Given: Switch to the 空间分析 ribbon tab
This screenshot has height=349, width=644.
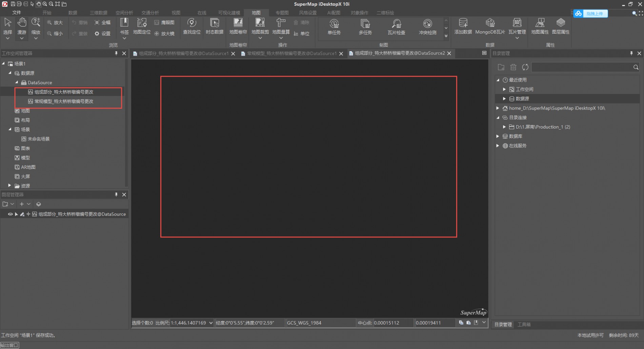Looking at the screenshot, I should tap(124, 13).
